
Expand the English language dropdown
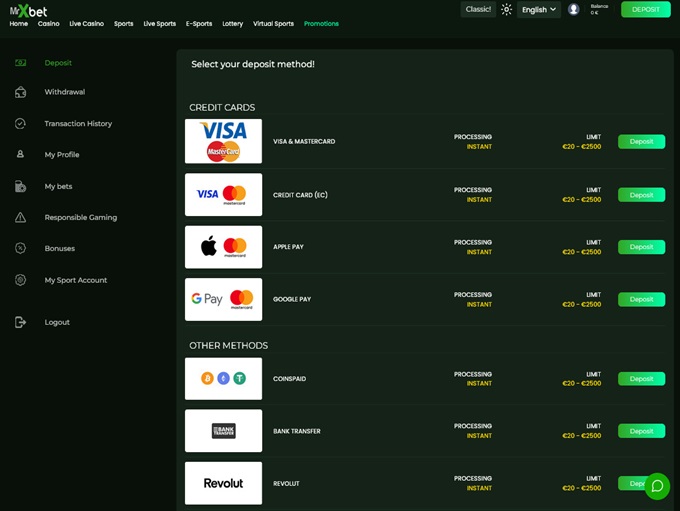tap(539, 10)
